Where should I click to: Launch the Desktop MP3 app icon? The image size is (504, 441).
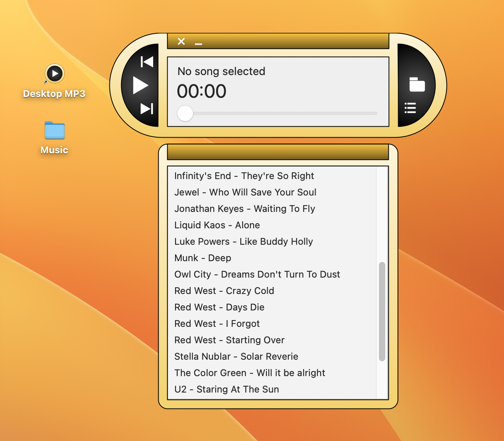point(54,73)
